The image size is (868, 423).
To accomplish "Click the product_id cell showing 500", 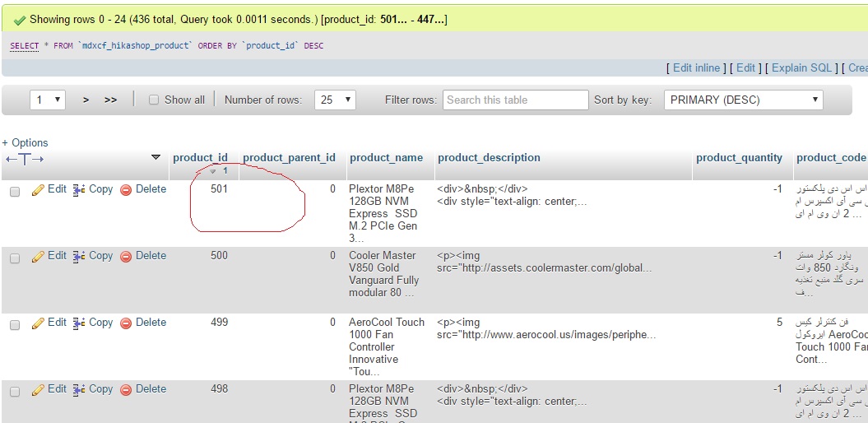I will [219, 256].
